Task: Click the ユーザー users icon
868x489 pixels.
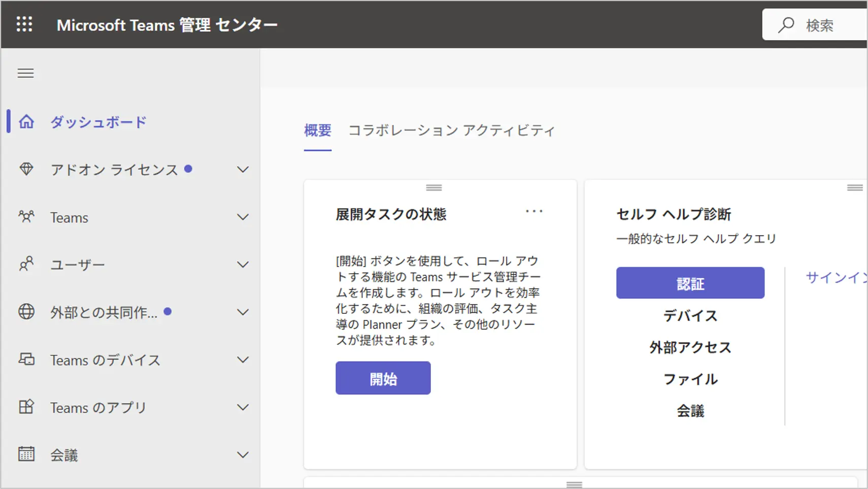Action: coord(26,264)
